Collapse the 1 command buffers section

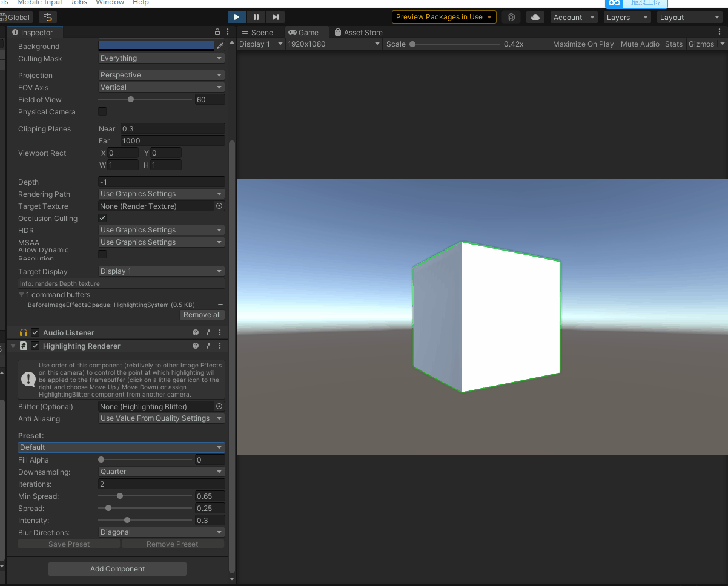[21, 295]
